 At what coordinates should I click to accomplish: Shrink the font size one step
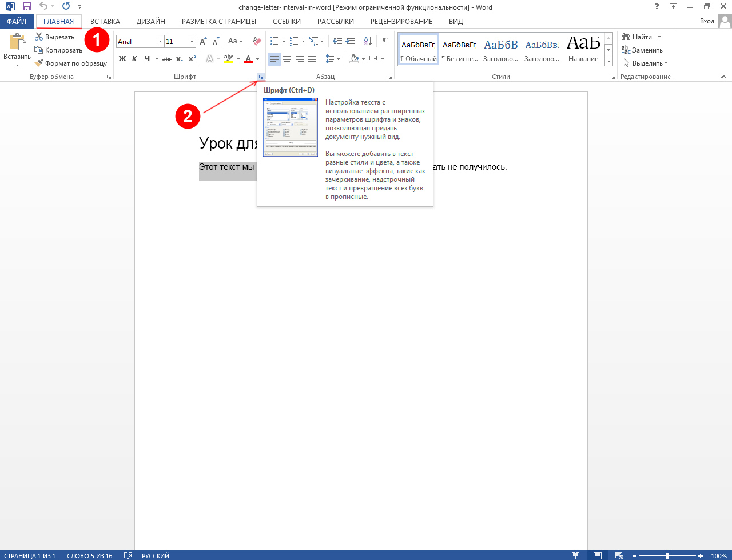point(216,42)
